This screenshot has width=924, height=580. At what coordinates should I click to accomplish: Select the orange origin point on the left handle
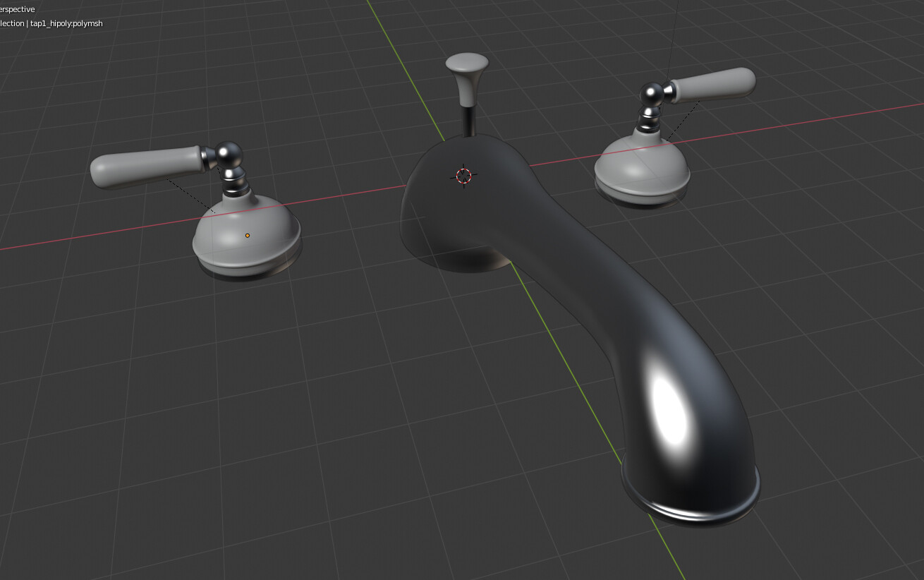point(247,234)
